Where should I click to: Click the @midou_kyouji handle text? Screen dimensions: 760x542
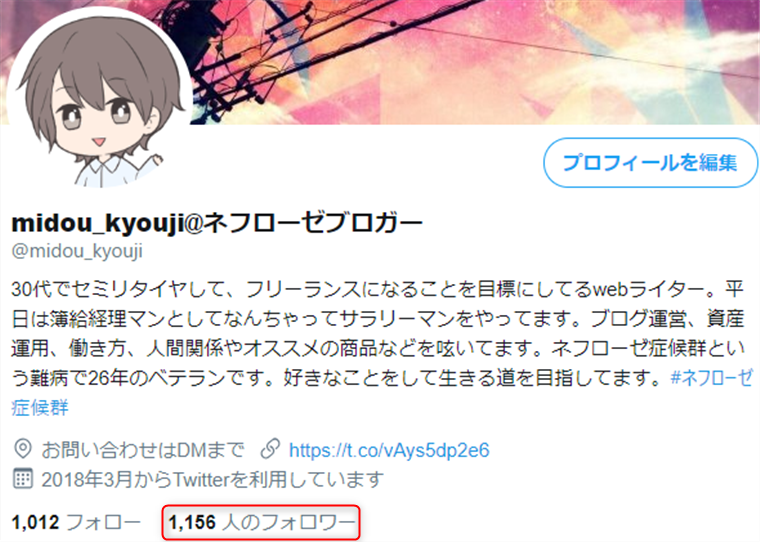click(x=77, y=251)
